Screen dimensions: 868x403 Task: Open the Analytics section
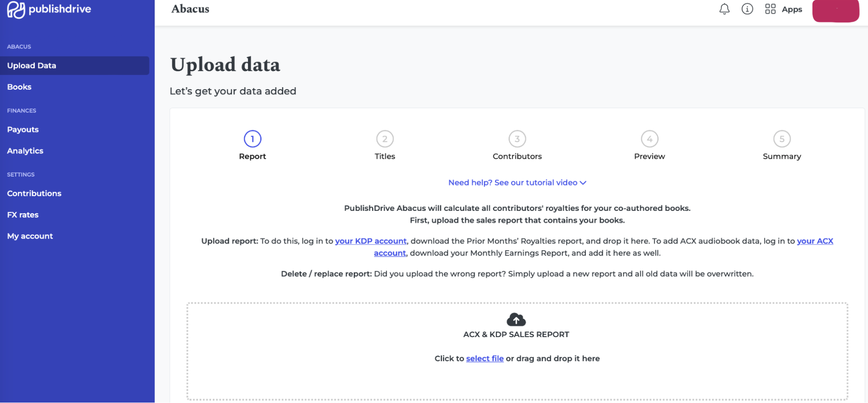coord(25,151)
